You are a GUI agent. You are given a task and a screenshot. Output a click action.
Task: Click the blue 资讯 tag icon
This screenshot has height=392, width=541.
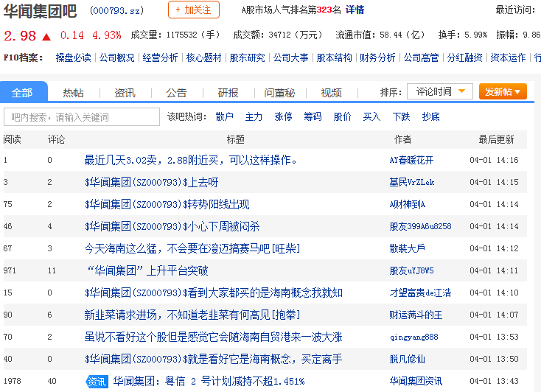pos(97,381)
